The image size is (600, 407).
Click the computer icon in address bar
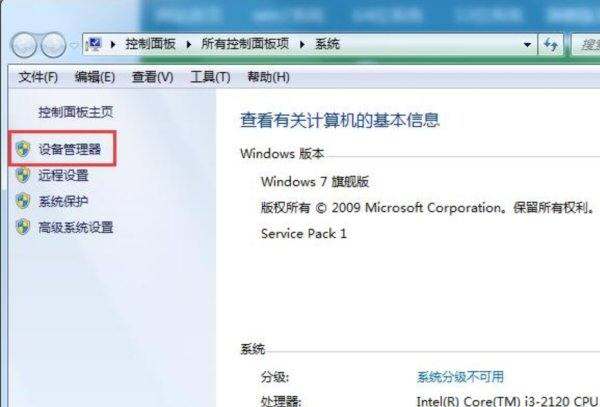[x=94, y=44]
